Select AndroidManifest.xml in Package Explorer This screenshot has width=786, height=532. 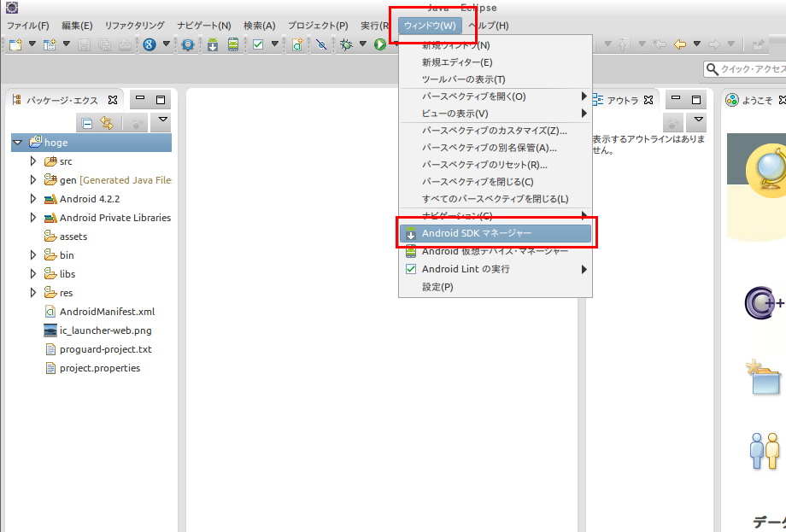100,312
